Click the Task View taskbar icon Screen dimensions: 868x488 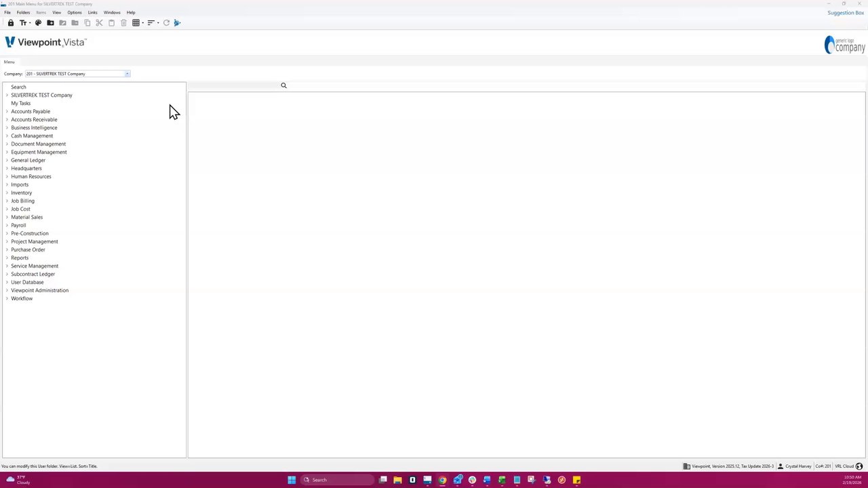(382, 480)
